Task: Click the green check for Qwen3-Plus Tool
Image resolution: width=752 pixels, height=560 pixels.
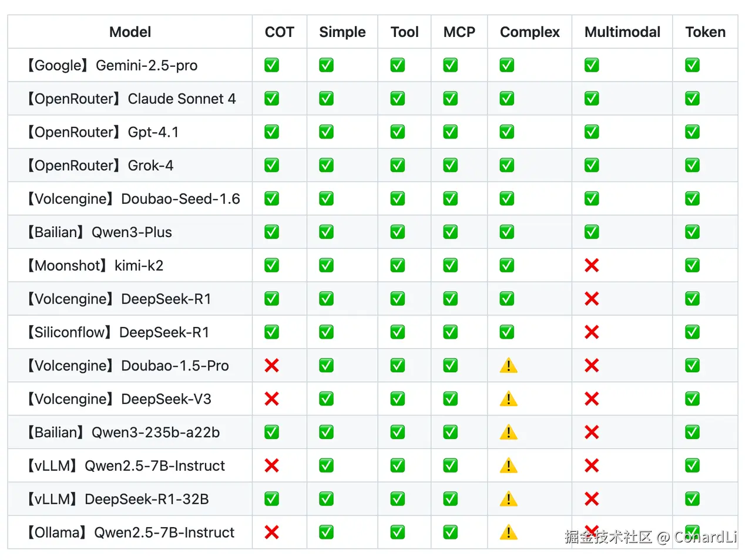Action: click(x=398, y=232)
